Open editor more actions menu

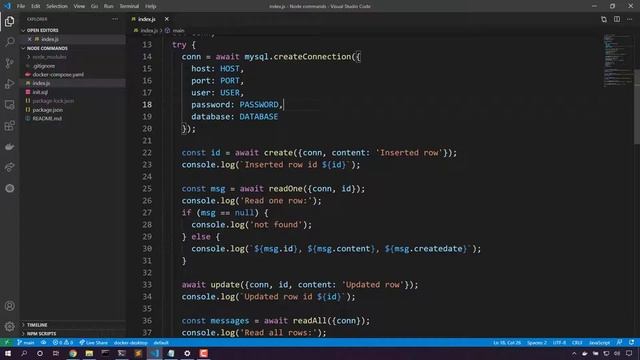pyautogui.click(x=630, y=19)
